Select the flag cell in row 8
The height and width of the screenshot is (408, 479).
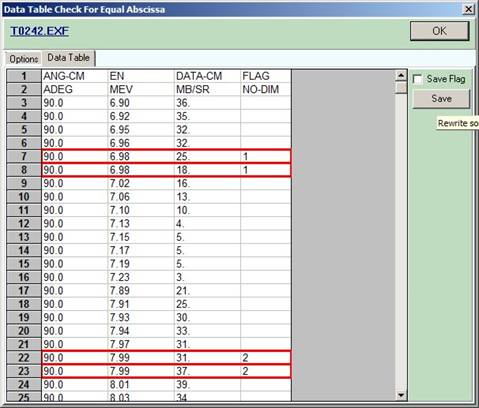tap(266, 170)
